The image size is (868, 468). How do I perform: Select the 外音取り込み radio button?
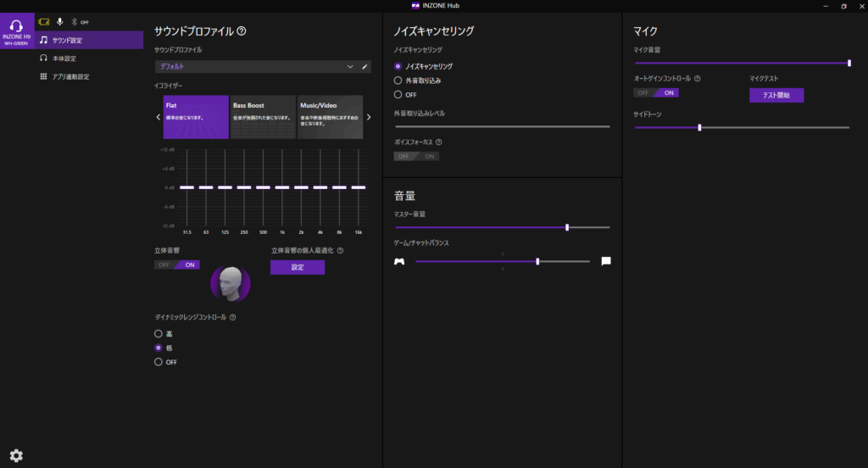coord(398,81)
